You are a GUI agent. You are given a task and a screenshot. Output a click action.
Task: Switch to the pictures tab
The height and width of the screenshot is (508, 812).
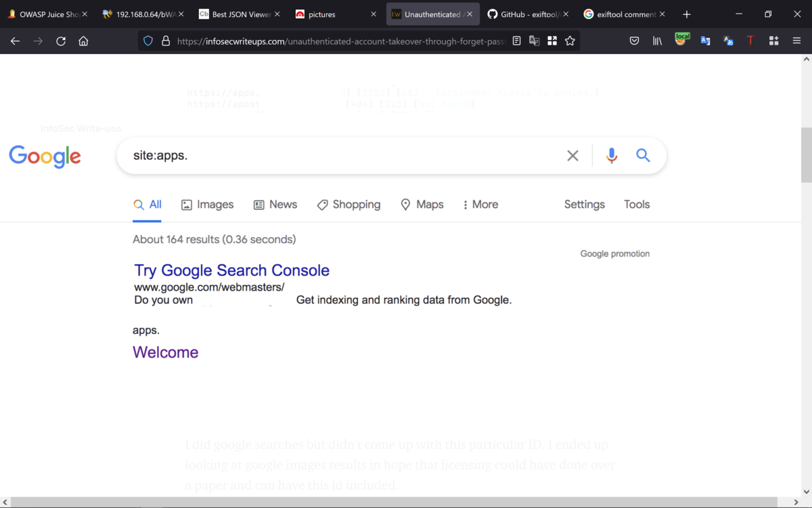336,14
